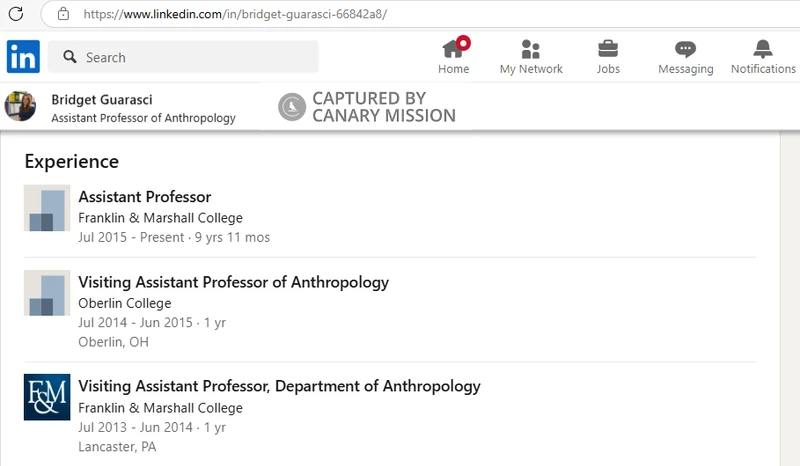Click 'Assistant Professor of Anthropology' headline text
Viewport: 800px width, 466px height.
click(x=143, y=118)
